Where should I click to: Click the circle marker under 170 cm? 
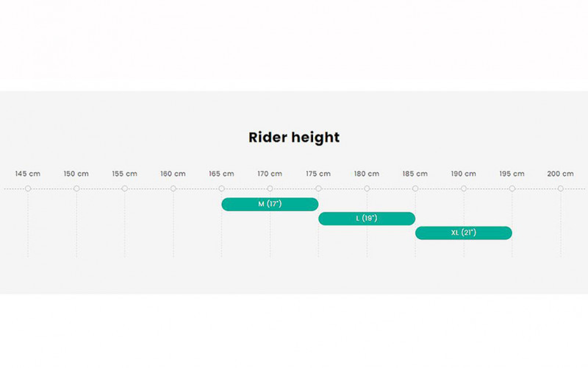[x=270, y=189]
